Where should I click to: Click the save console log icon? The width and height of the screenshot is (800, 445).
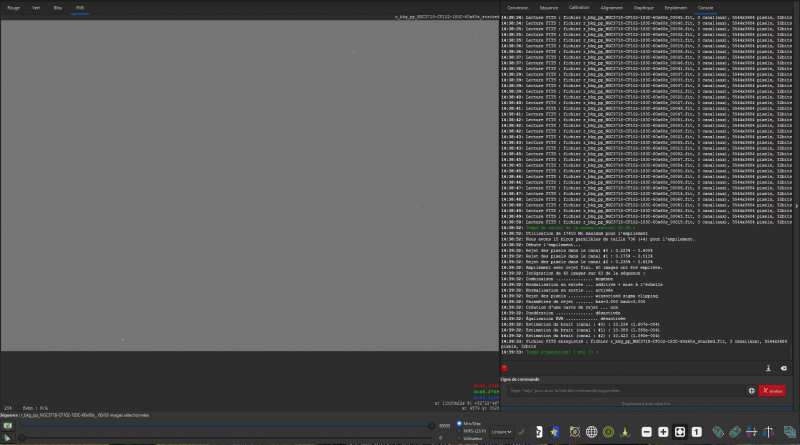[768, 368]
